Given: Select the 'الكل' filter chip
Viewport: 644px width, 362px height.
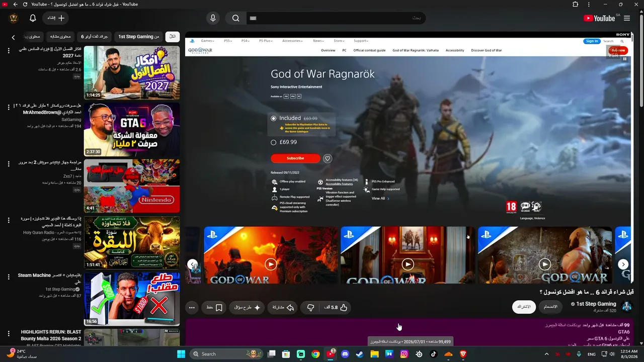Looking at the screenshot, I should pos(173,37).
